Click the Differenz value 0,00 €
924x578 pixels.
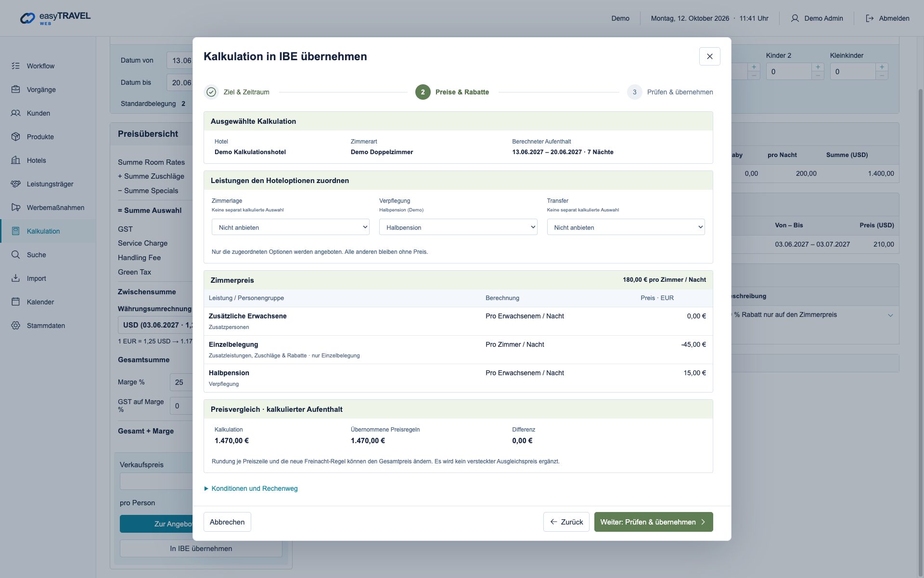522,441
